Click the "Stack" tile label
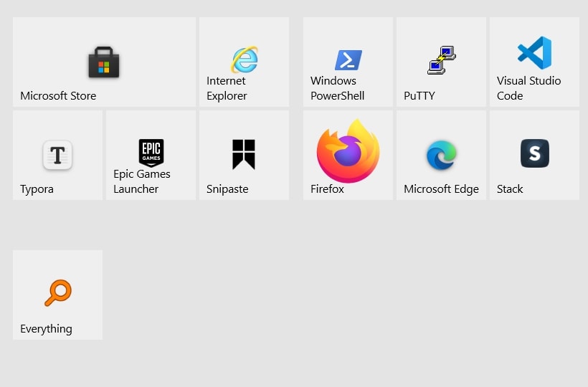Viewport: 588px width, 387px height. (510, 189)
